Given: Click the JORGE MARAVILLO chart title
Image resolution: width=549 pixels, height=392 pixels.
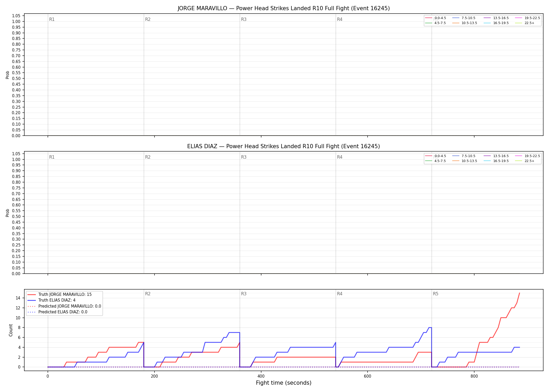Looking at the screenshot, I should pos(284,8).
